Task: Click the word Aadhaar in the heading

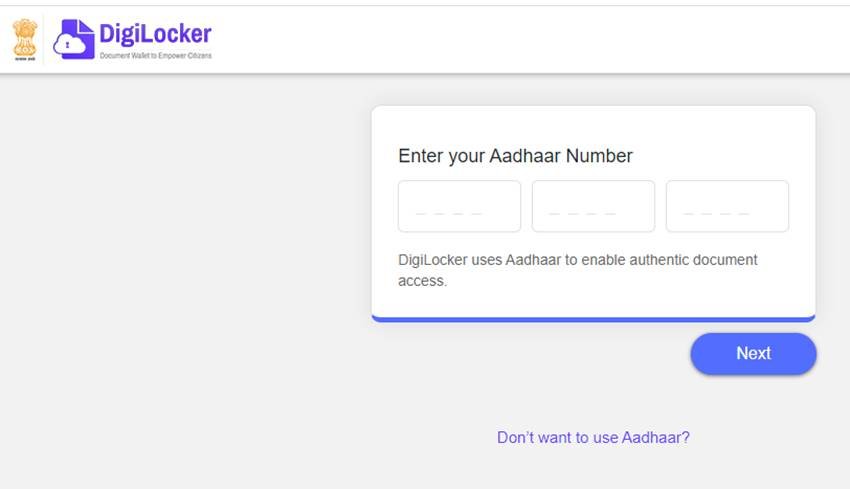Action: pos(525,156)
